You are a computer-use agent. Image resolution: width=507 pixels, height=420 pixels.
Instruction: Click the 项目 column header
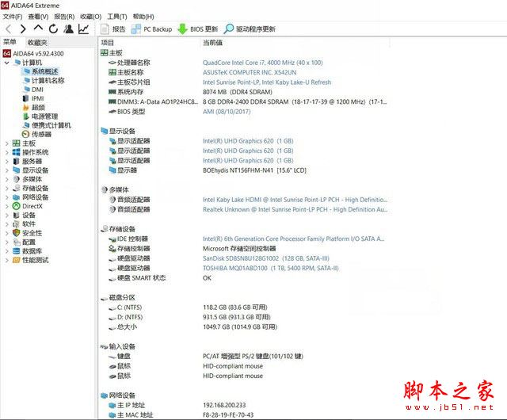[108, 43]
